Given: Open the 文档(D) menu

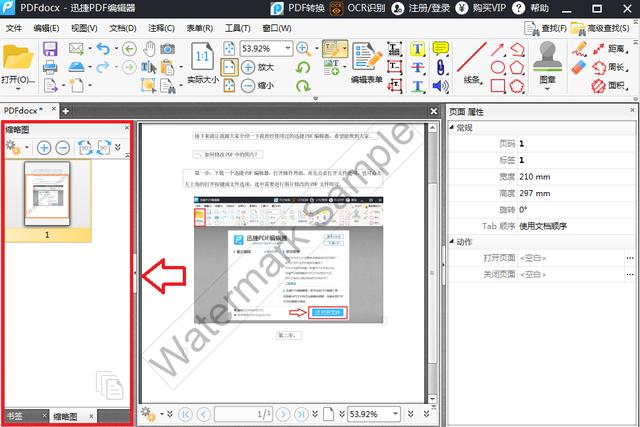Looking at the screenshot, I should click(x=122, y=28).
